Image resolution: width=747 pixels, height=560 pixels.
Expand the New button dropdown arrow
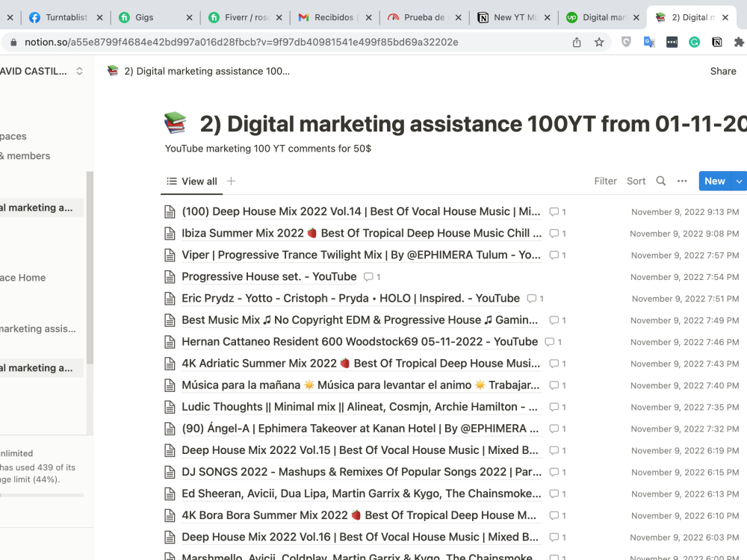[x=739, y=181]
